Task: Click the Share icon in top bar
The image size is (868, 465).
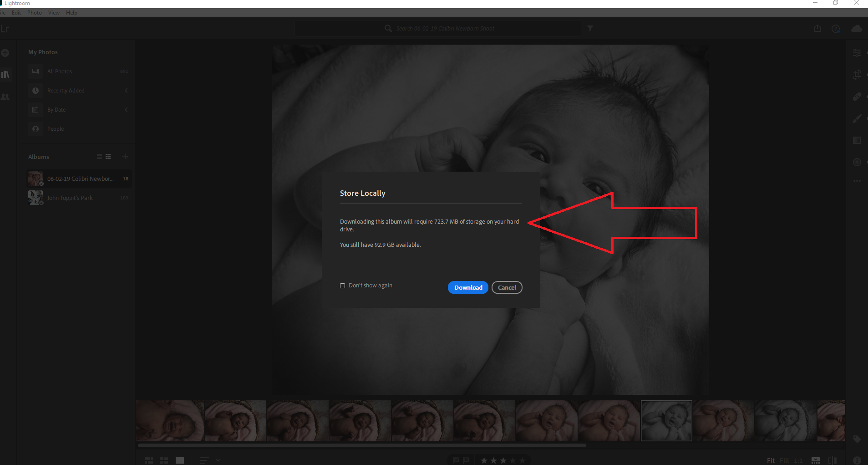Action: (x=817, y=28)
